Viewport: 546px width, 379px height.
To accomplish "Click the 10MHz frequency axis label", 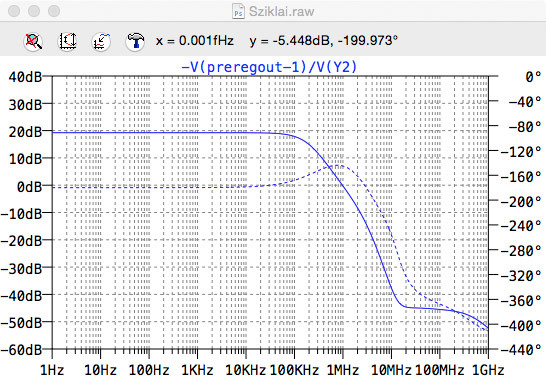I will 391,370.
